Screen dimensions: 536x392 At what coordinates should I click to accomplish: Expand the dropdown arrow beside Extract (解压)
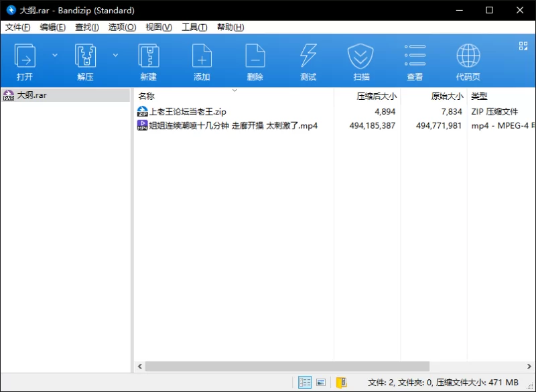click(115, 55)
